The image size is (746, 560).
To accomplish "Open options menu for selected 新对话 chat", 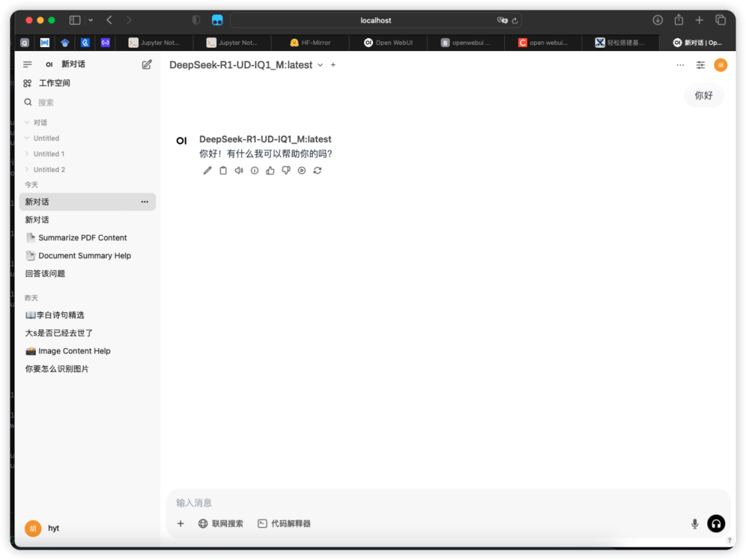I will tap(144, 202).
